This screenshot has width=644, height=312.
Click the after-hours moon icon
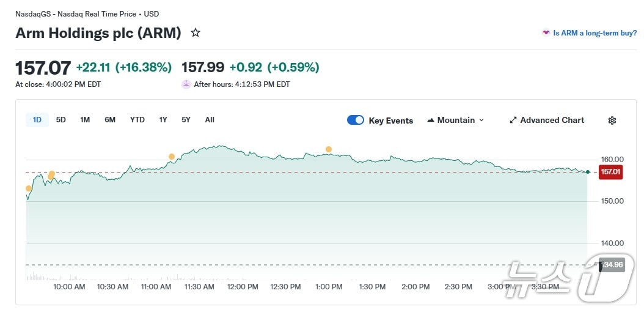coord(186,84)
